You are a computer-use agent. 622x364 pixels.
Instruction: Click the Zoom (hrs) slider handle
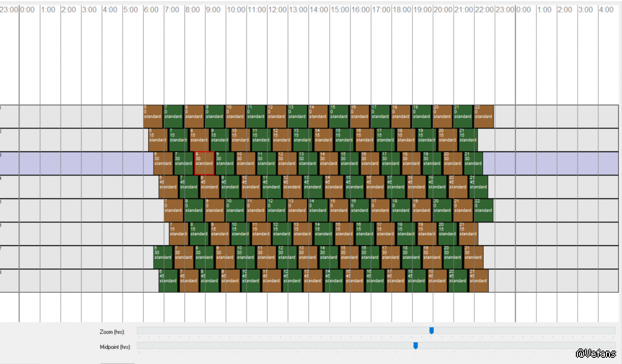tap(431, 331)
